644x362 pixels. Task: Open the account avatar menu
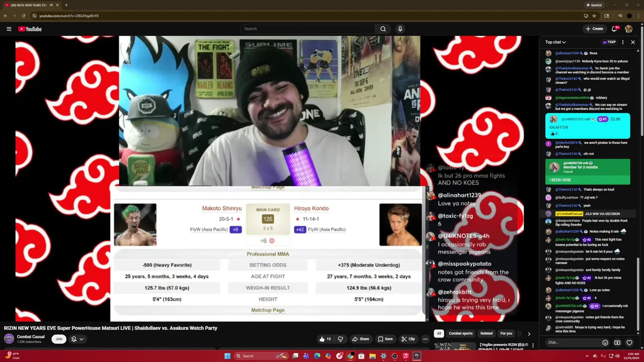click(x=628, y=29)
